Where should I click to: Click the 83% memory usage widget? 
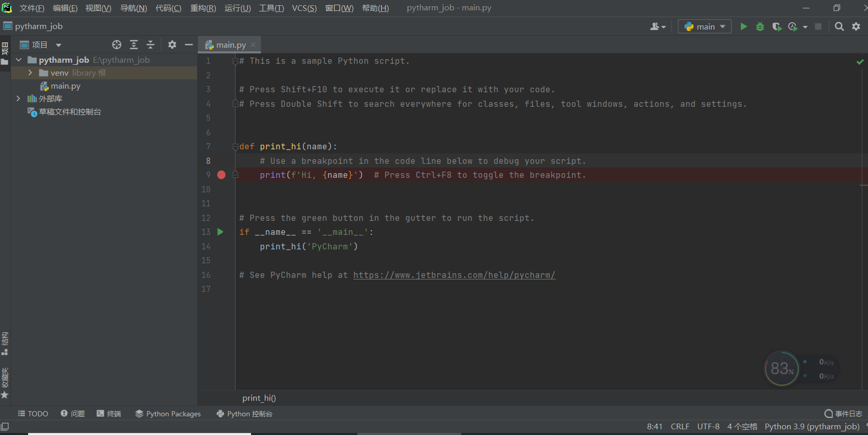pos(782,369)
